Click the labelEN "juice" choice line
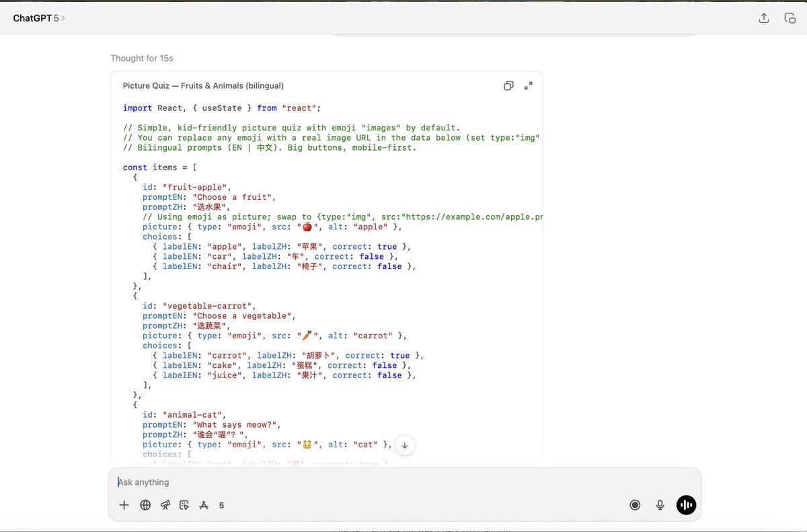The width and height of the screenshot is (807, 532). pyautogui.click(x=284, y=375)
